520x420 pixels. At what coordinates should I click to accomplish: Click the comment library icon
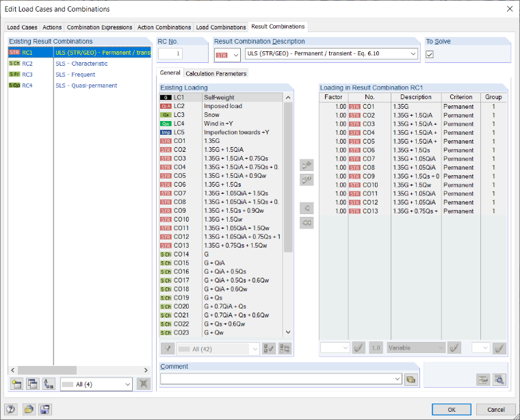pos(411,380)
